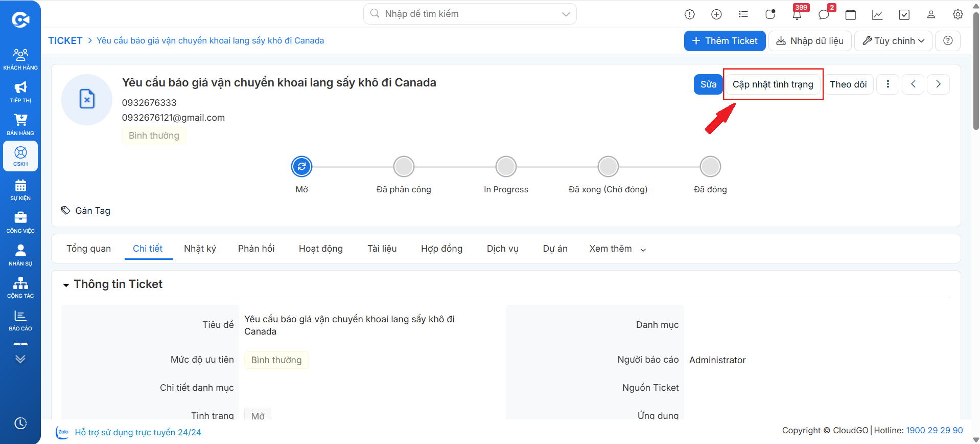Open the user profile icon
Screen dimensions: 980x444
[931, 14]
